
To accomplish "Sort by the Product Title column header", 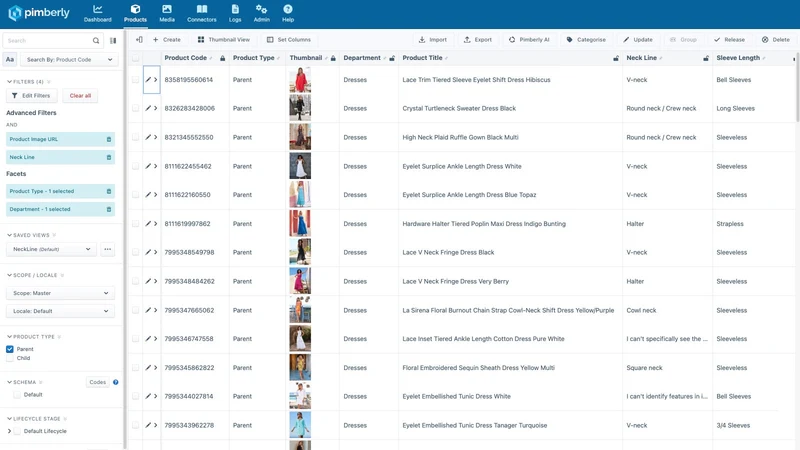I will [x=422, y=58].
